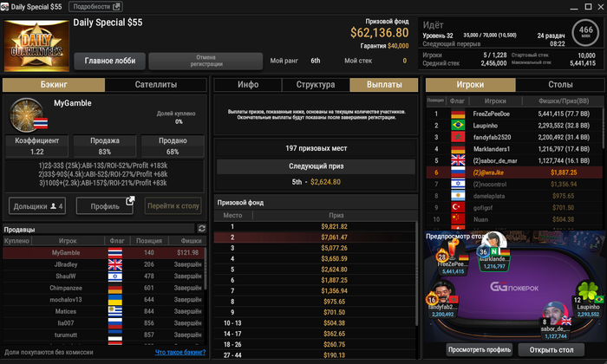The height and width of the screenshot is (364, 607).
Task: Go to Главное лобби
Action: point(110,62)
